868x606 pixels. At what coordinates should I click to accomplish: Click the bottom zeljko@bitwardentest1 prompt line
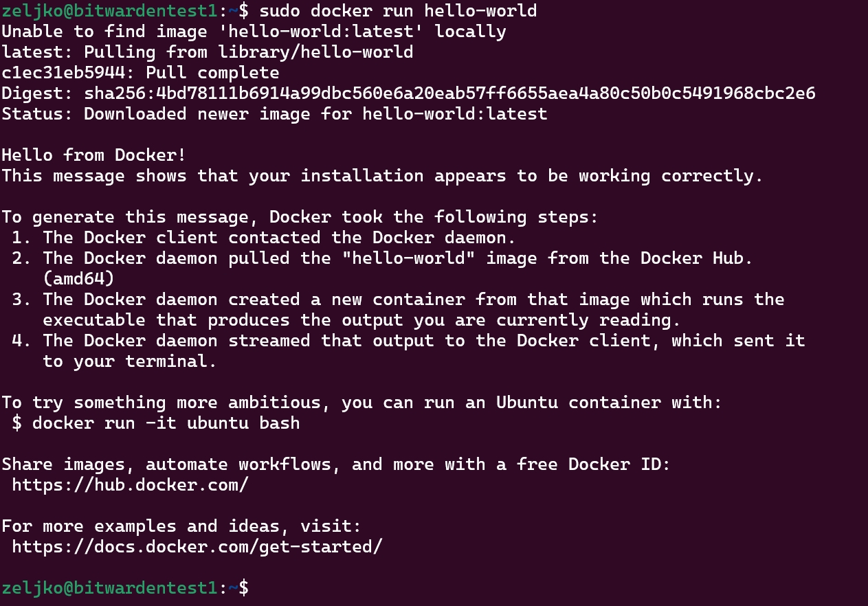pos(125,588)
